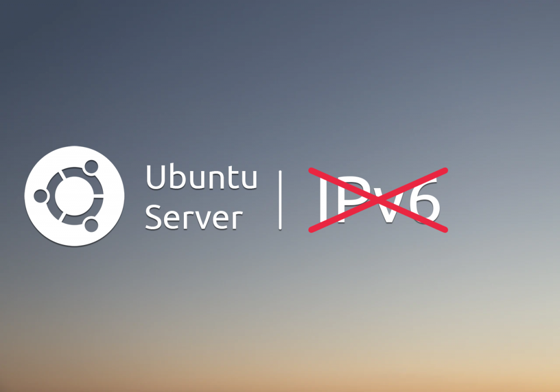560x392 pixels.
Task: Click the vertical divider line beside Server
Action: click(x=280, y=200)
